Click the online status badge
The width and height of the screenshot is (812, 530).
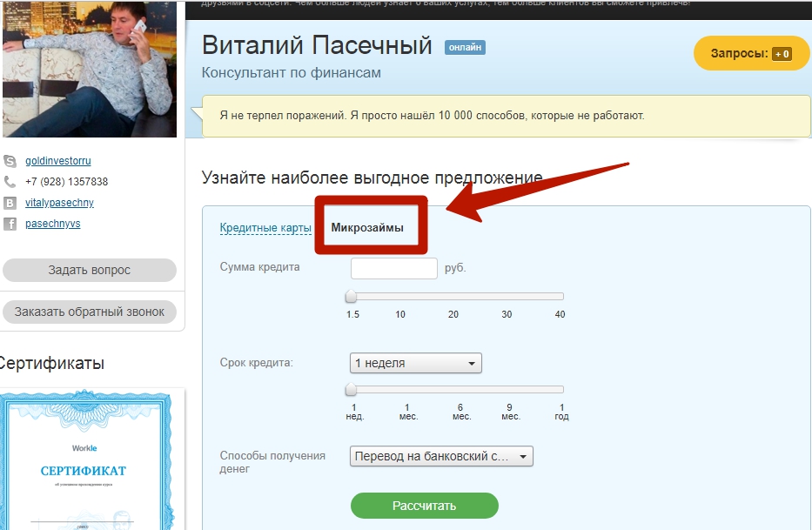click(465, 47)
